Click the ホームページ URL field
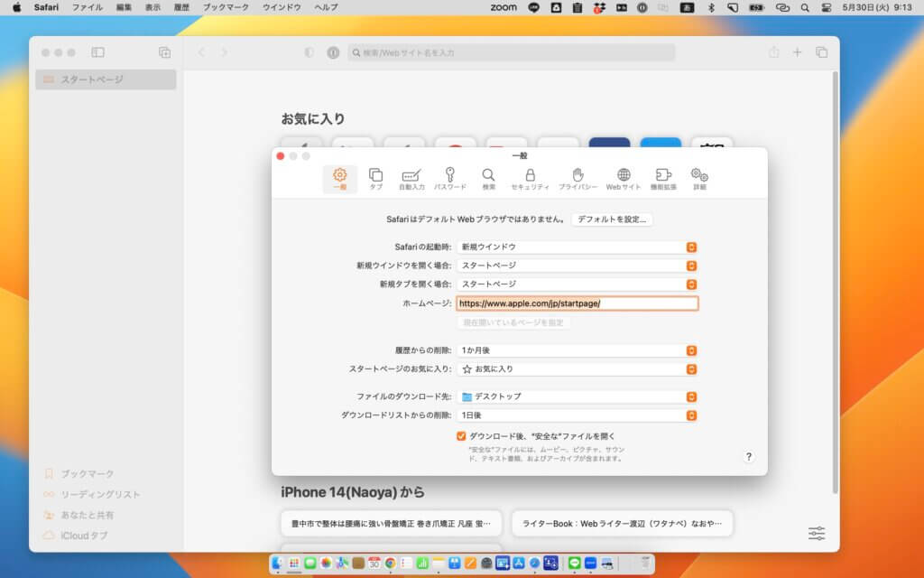The height and width of the screenshot is (578, 924). click(577, 303)
